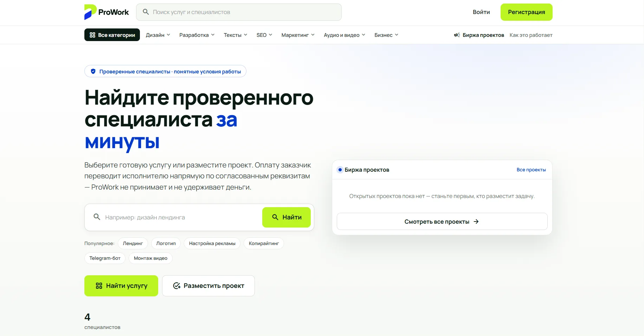Open the Бизнес dropdown menu
Screen dimensions: 644x336
pyautogui.click(x=386, y=35)
